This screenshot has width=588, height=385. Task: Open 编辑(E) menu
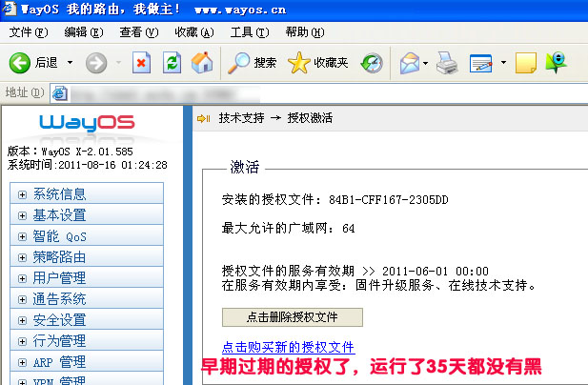click(84, 32)
